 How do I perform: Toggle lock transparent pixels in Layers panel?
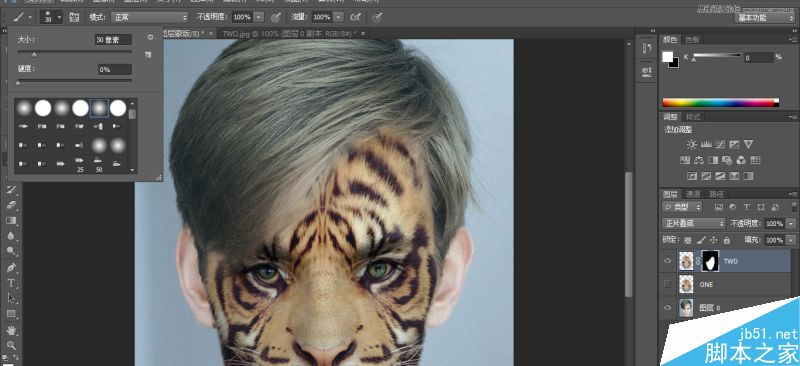[688, 240]
